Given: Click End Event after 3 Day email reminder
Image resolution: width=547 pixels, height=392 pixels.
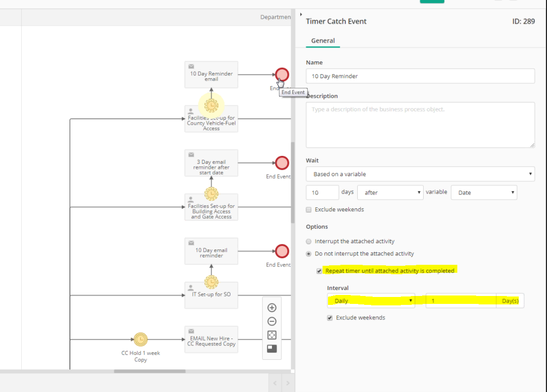Looking at the screenshot, I should (x=282, y=163).
